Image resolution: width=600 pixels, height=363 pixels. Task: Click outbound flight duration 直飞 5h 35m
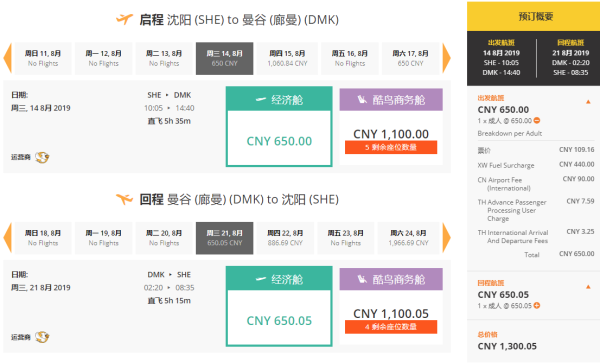click(x=169, y=121)
